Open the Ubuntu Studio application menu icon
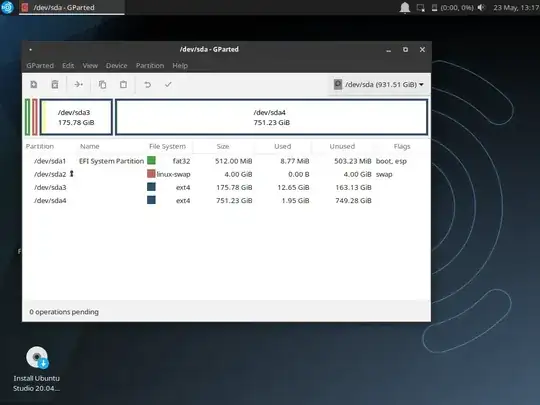Screen dimensions: 540x405 click(7, 7)
